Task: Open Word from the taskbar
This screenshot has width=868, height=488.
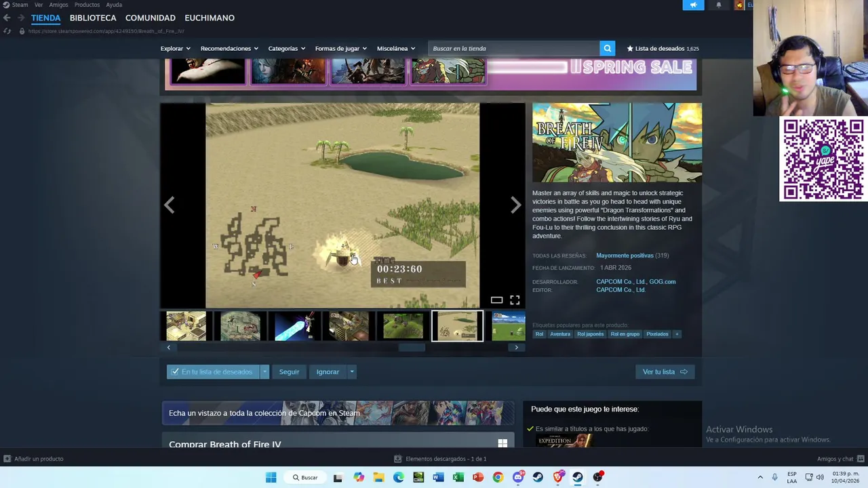Action: pos(438,477)
